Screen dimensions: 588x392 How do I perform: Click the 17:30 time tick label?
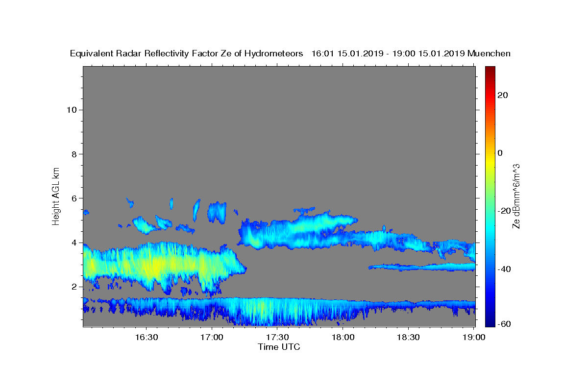[277, 338]
